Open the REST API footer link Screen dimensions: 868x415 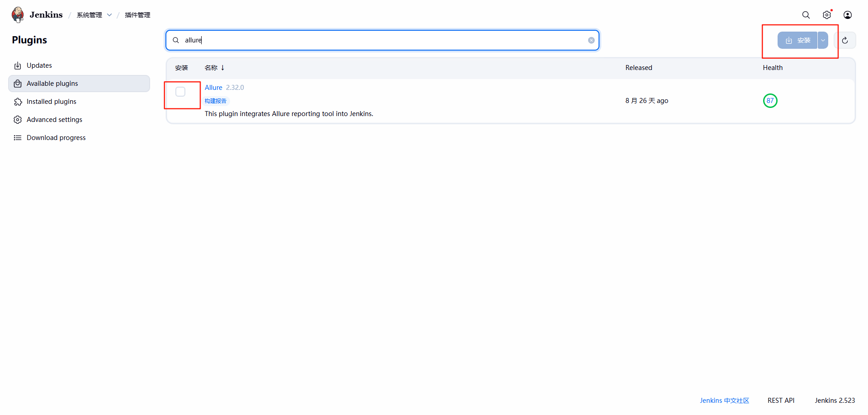pos(781,401)
